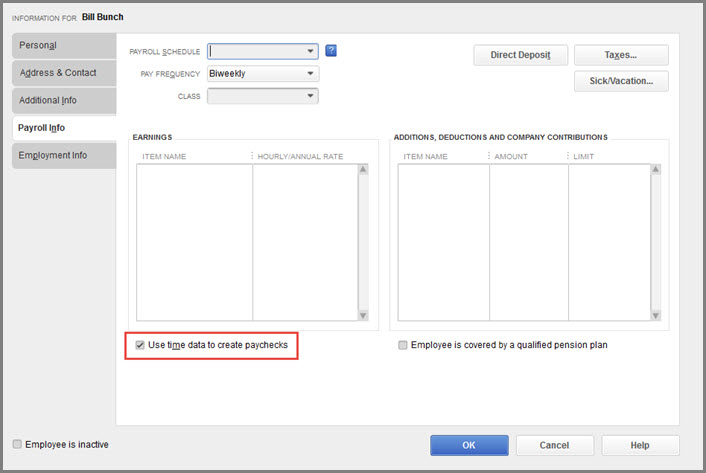Open Help from the bottom button
706x473 pixels.
(x=640, y=445)
